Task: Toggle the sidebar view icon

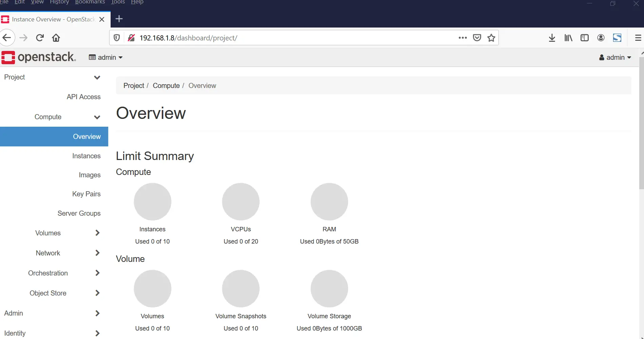Action: coord(585,38)
